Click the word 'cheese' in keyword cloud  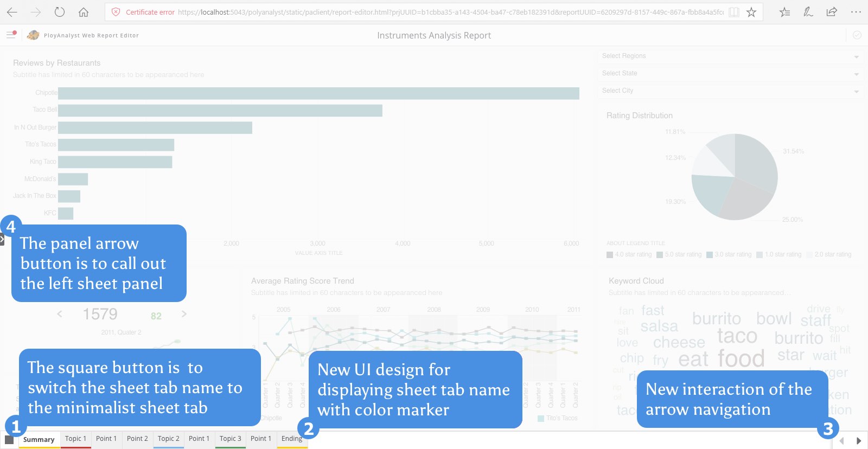(679, 342)
